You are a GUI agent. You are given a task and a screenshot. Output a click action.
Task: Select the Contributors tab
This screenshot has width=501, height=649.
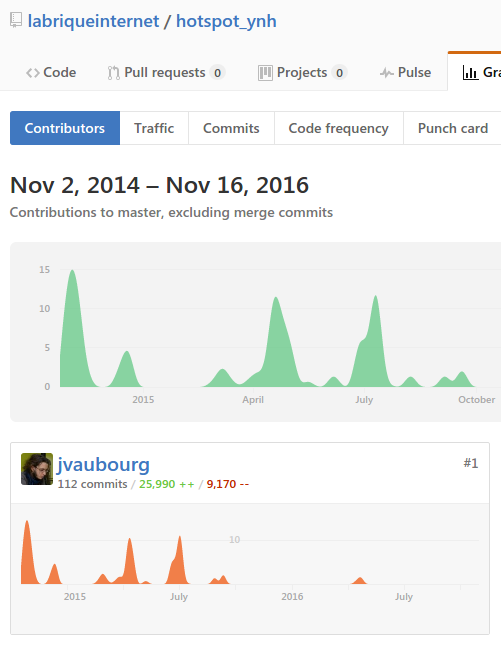pos(65,128)
